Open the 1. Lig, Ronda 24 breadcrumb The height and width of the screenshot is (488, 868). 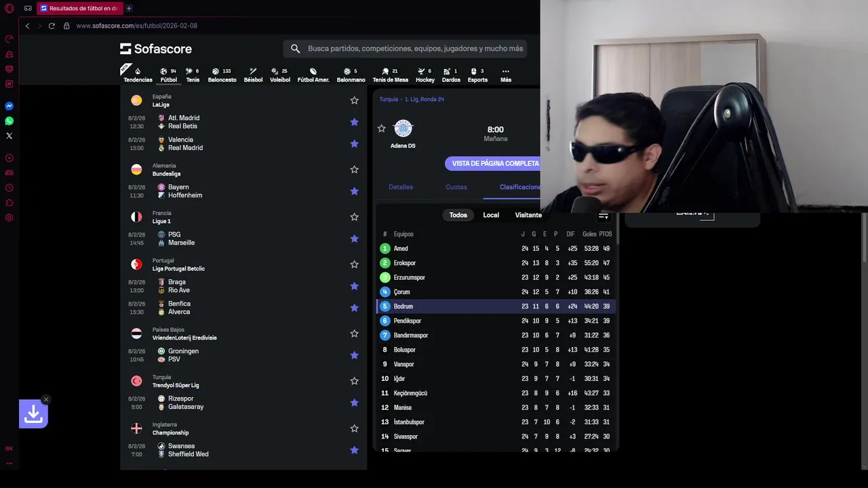point(425,99)
